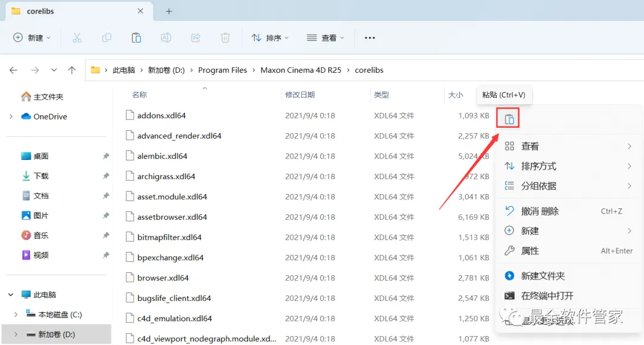Viewport: 644px width, 345px height.
Task: Unpin 视频 using its pin icon
Action: [x=106, y=255]
